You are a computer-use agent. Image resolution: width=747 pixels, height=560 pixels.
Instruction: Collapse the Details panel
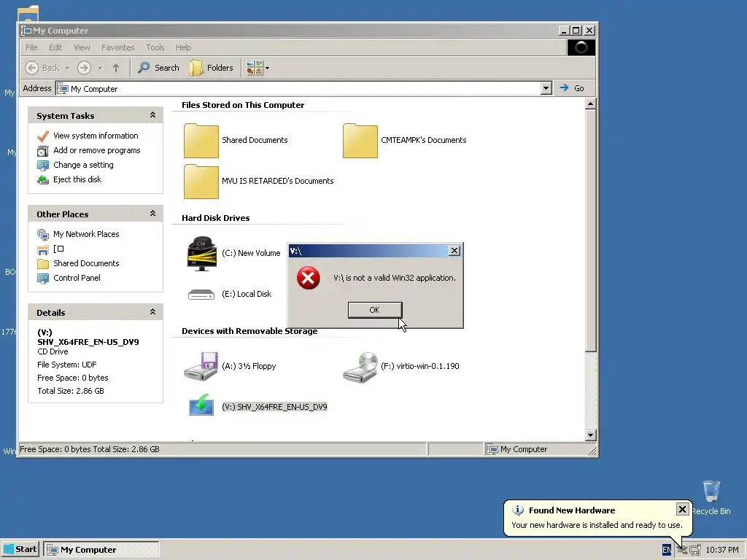[153, 312]
